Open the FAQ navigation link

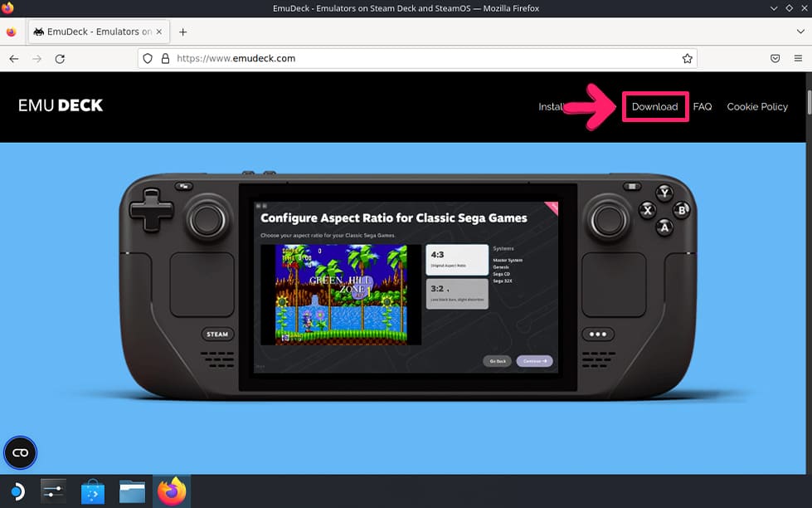click(703, 107)
